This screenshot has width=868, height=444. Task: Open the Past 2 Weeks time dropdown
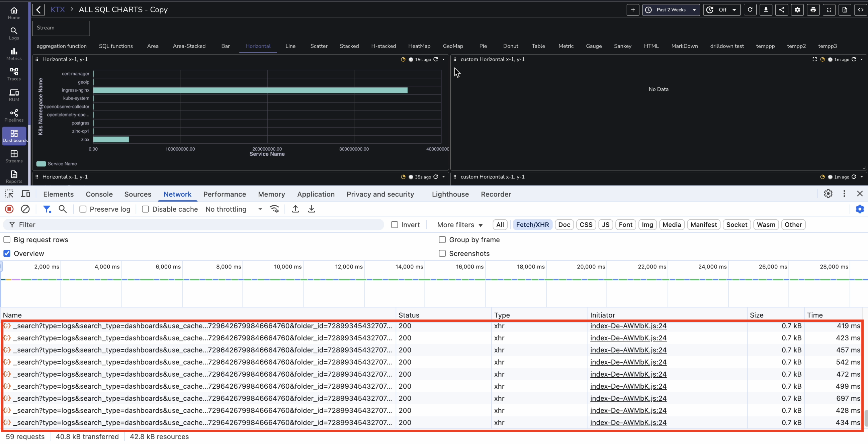[671, 10]
